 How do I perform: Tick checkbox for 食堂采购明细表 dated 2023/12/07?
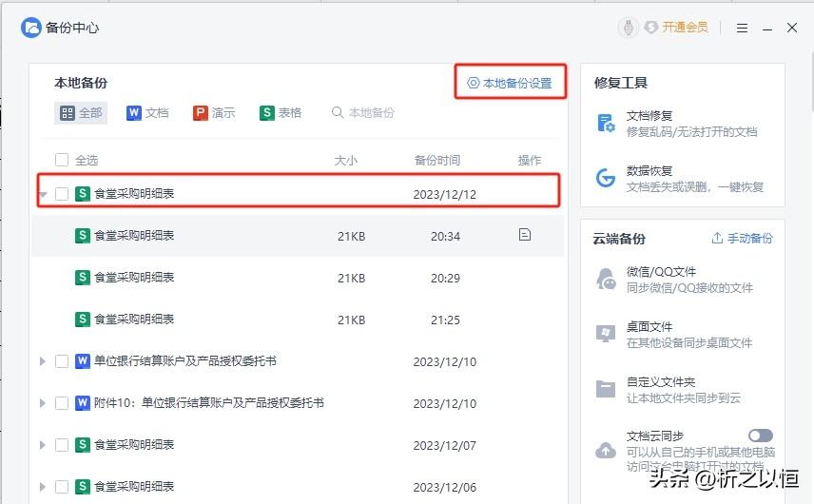click(x=62, y=445)
